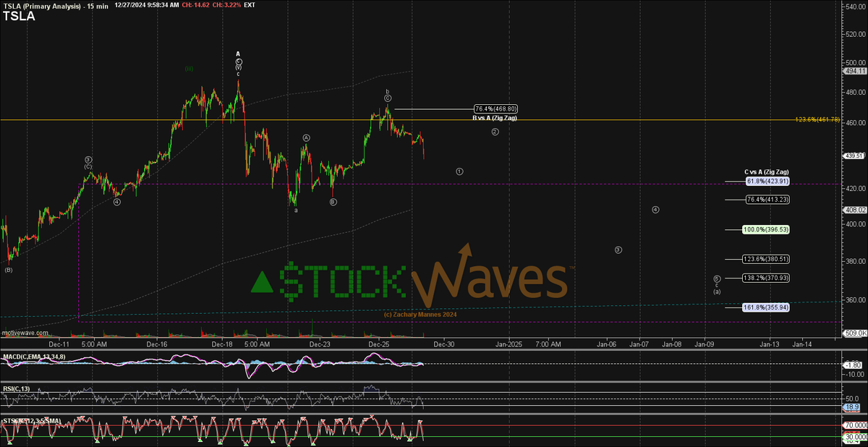868x447 pixels.
Task: Click the EXT extended-hours indicator
Action: click(250, 4)
